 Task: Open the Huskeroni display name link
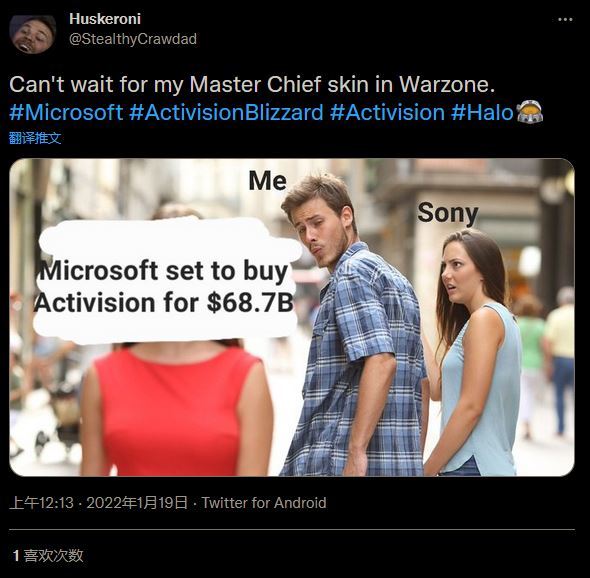[x=105, y=19]
